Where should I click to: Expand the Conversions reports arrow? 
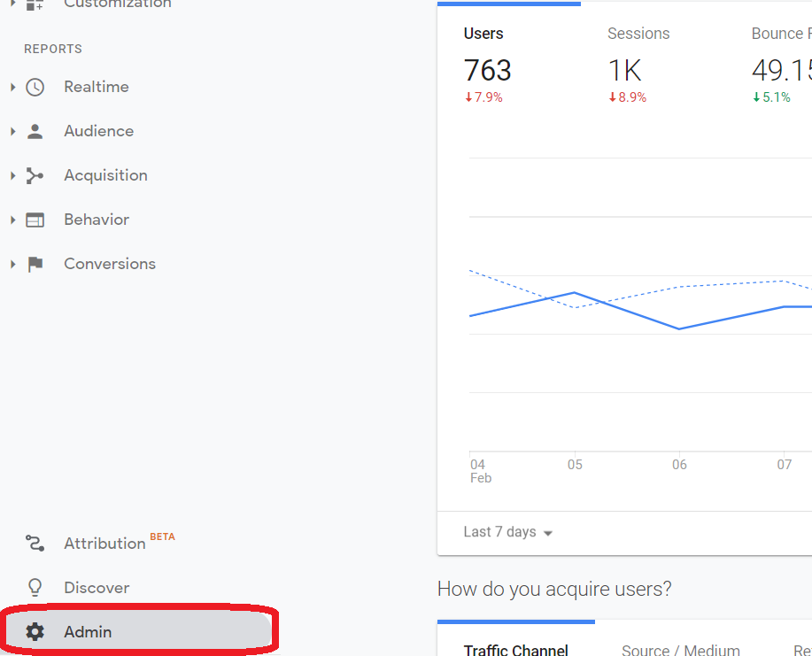13,264
